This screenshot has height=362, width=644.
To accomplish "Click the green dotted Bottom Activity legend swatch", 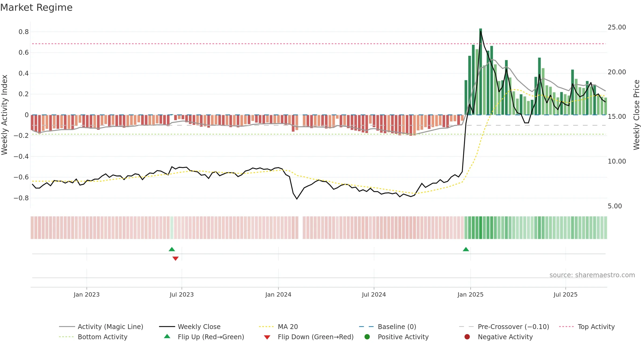I will point(66,337).
